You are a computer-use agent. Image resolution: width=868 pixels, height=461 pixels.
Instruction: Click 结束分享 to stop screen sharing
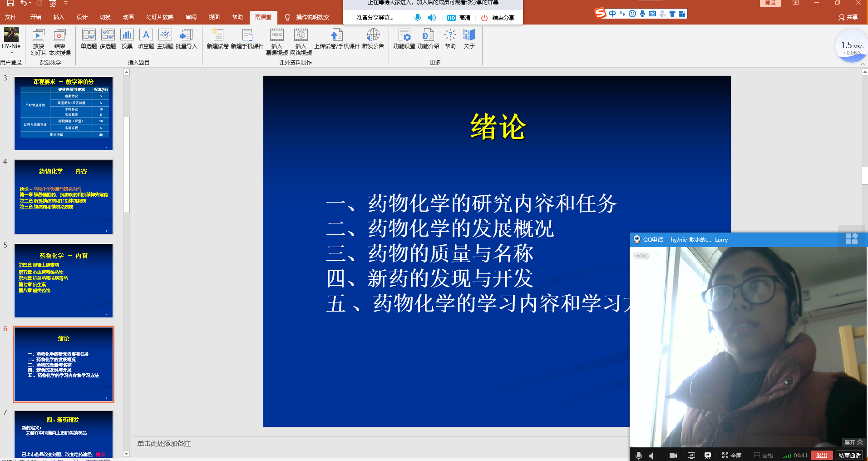click(x=498, y=18)
